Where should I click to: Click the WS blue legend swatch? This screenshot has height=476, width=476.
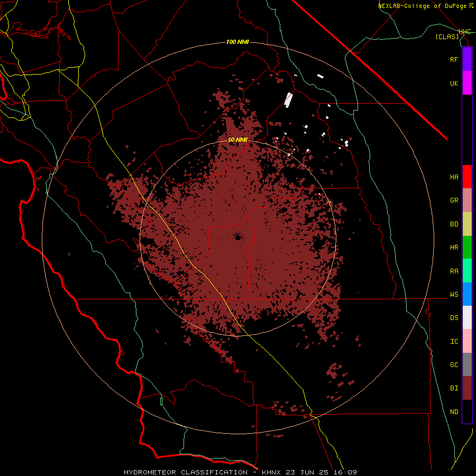coord(467,294)
